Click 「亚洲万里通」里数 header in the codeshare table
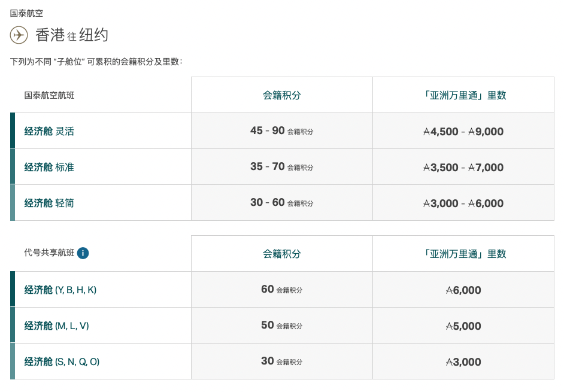The height and width of the screenshot is (392, 564). point(463,254)
